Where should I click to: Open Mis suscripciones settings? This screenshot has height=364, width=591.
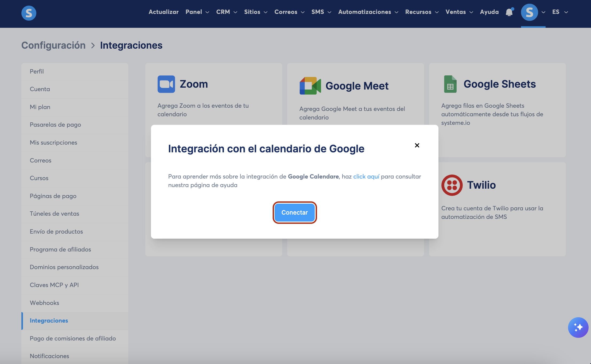point(75,142)
